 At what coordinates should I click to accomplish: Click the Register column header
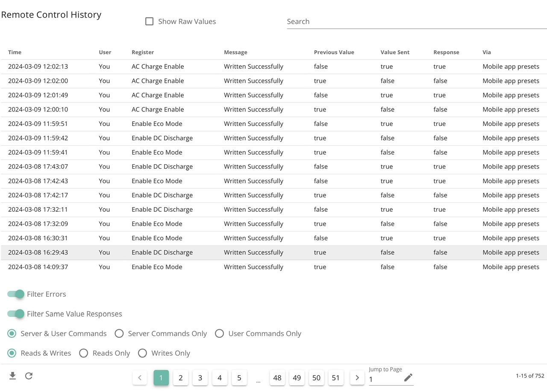[x=143, y=52]
